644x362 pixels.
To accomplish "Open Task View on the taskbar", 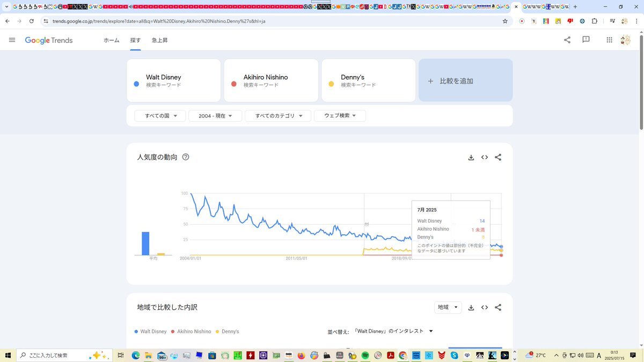I will click(121, 355).
